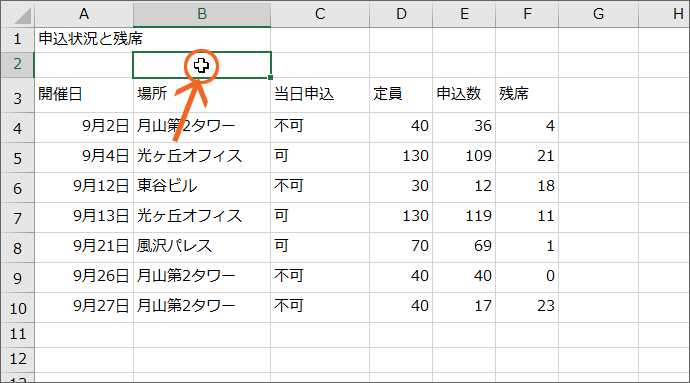The image size is (690, 383).
Task: Select column A header
Action: [84, 15]
